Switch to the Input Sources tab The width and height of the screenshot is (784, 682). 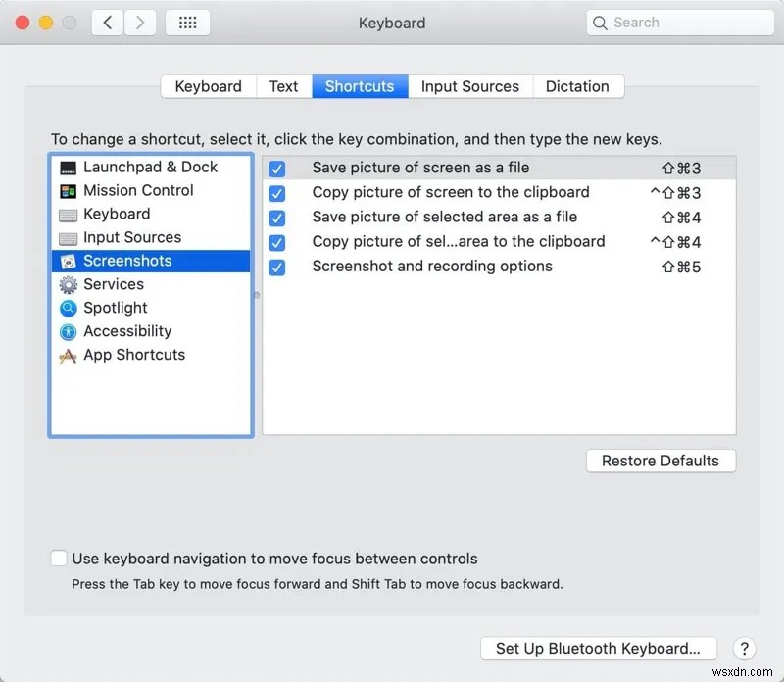(469, 86)
